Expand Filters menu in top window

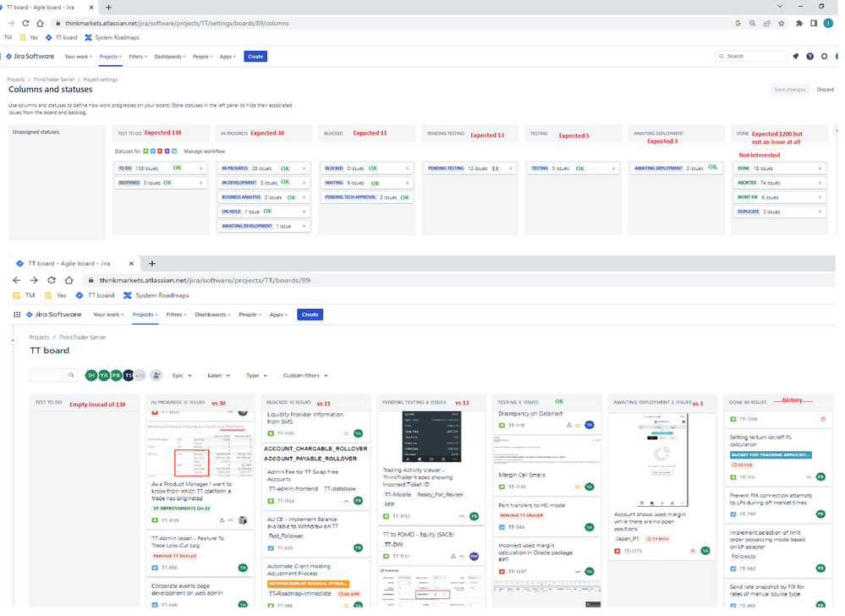(x=138, y=57)
